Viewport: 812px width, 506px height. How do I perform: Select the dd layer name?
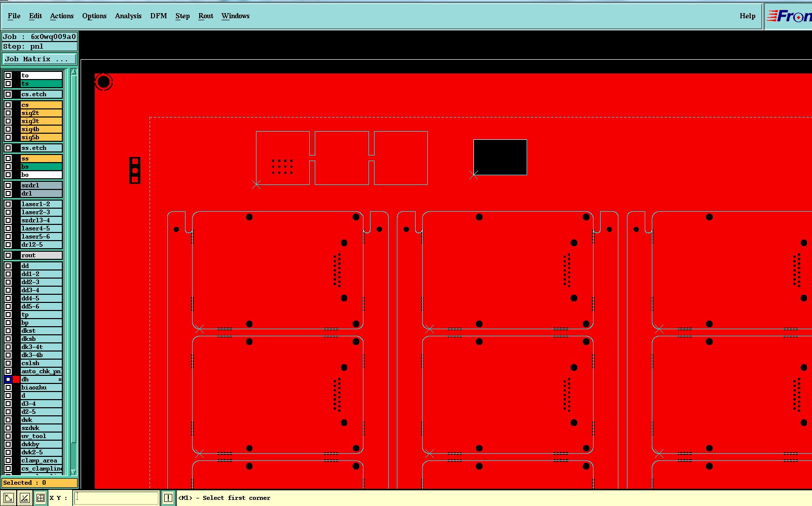pyautogui.click(x=42, y=266)
